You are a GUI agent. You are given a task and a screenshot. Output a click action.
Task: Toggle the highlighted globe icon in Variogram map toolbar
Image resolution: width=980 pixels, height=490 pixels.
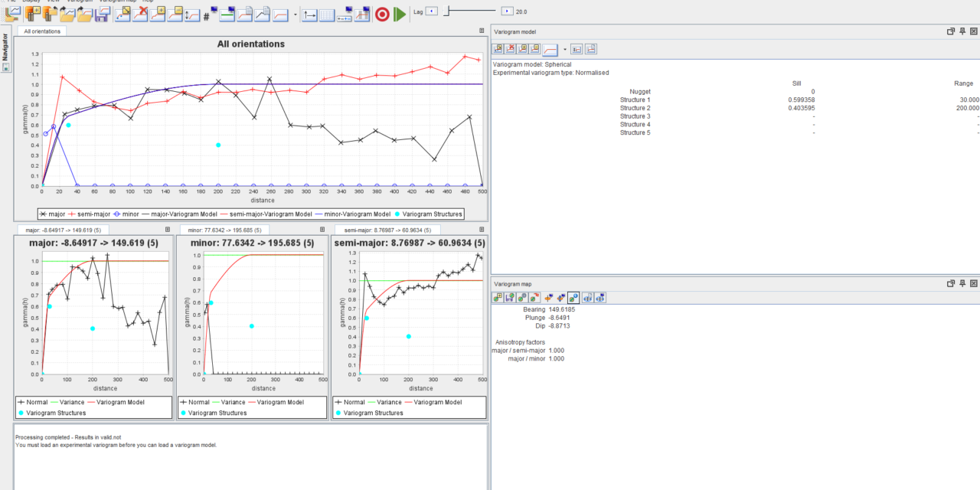[x=573, y=298]
